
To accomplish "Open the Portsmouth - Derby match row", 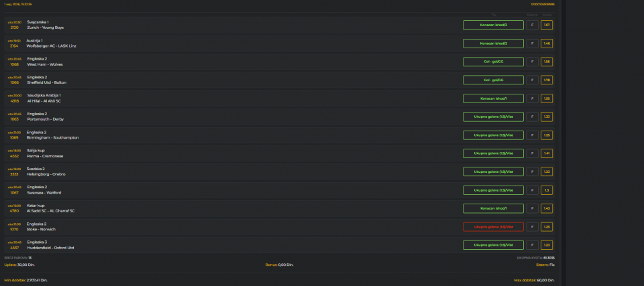I will tap(279, 117).
